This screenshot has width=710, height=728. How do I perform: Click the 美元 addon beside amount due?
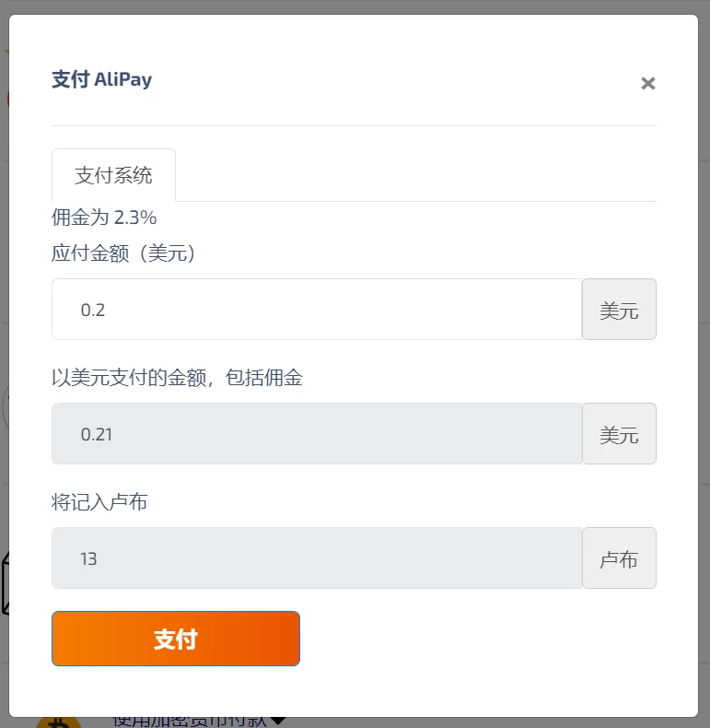[x=619, y=310]
